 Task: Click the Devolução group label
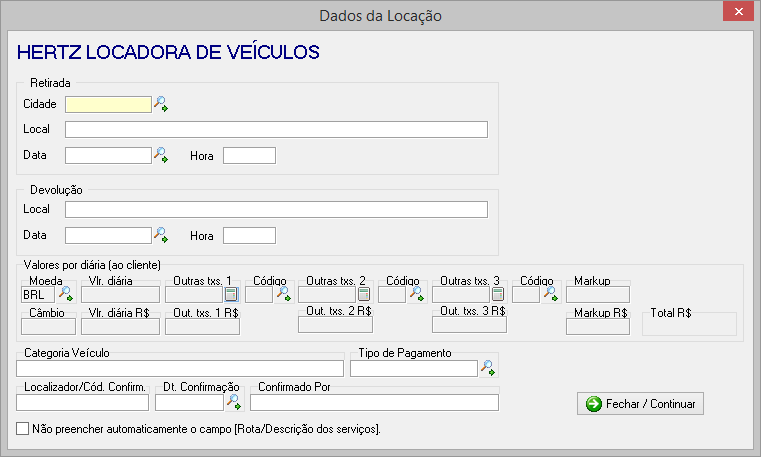[56, 190]
